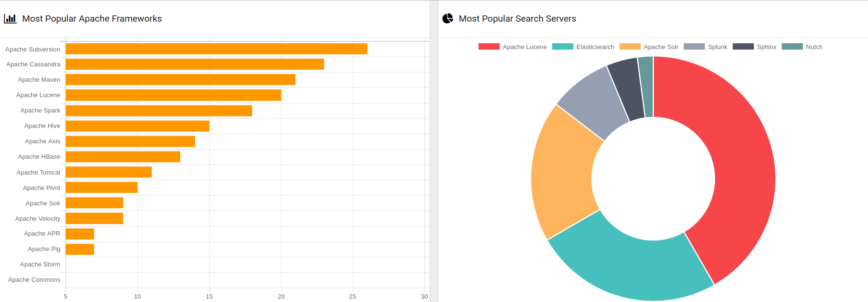Click the 'Apache Maven' axis label
Screen dimensions: 868x302
click(39, 80)
